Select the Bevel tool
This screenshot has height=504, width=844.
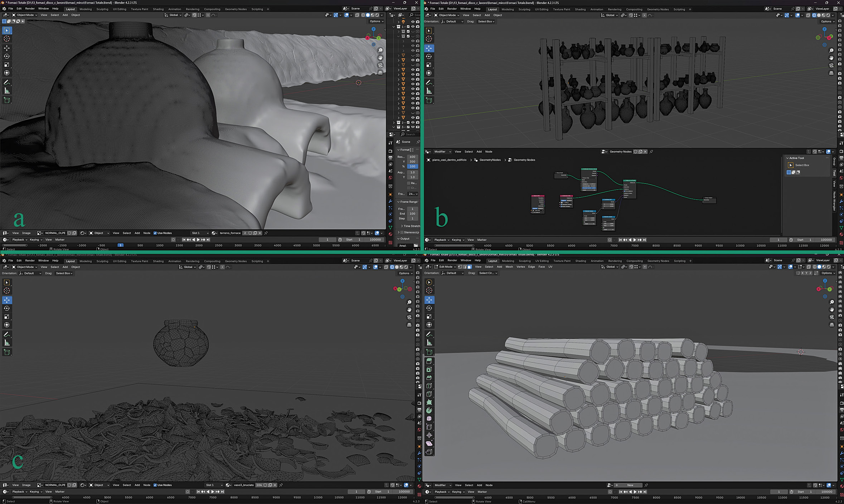coord(429,377)
